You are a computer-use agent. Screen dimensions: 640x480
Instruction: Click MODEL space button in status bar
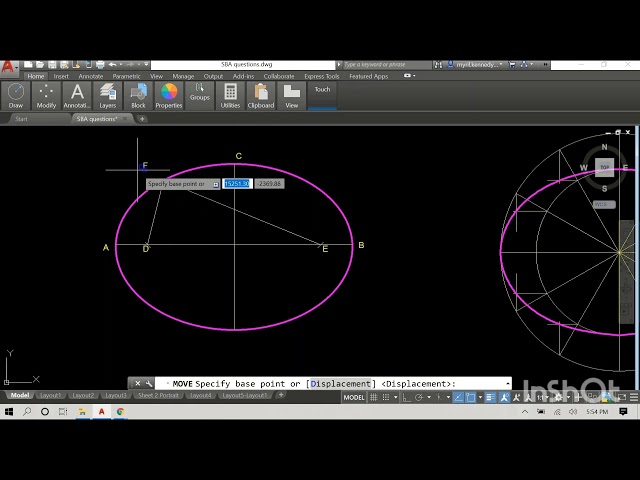click(354, 397)
